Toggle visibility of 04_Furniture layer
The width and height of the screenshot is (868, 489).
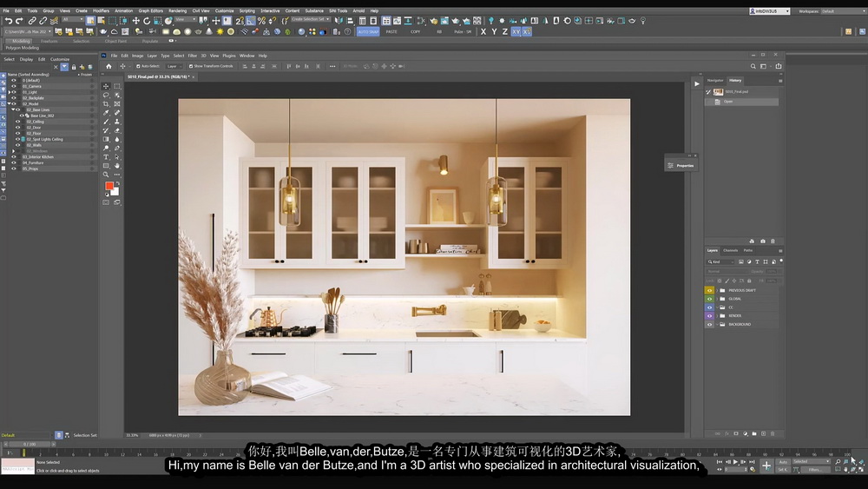coord(14,162)
